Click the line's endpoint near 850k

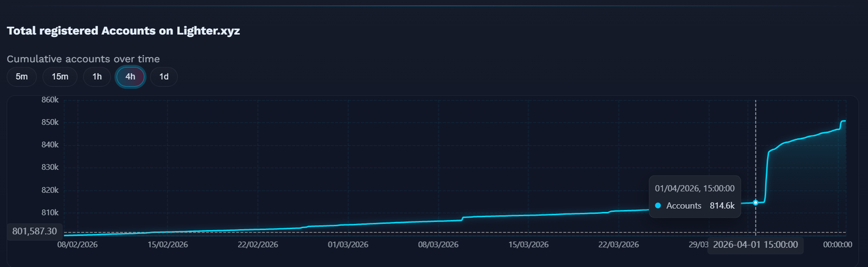[845, 121]
